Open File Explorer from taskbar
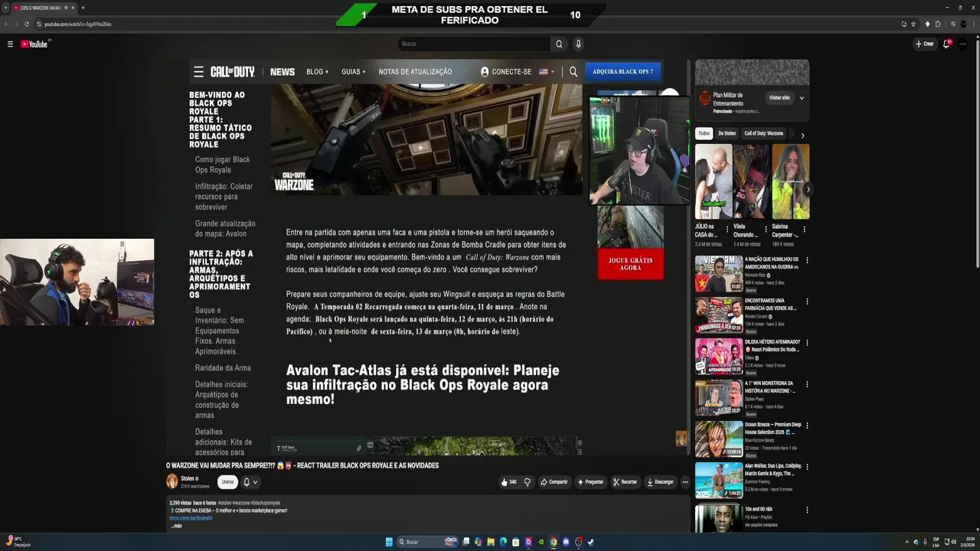The width and height of the screenshot is (980, 551). pyautogui.click(x=491, y=542)
